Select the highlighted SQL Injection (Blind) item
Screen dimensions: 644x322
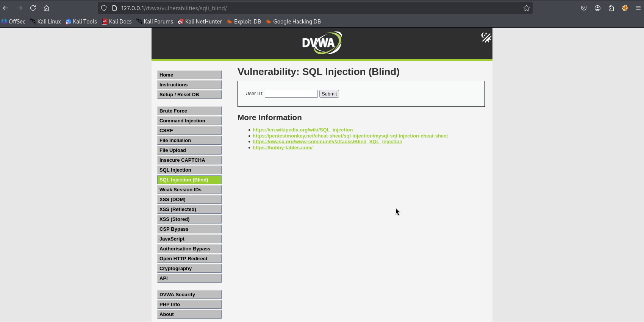click(x=189, y=180)
